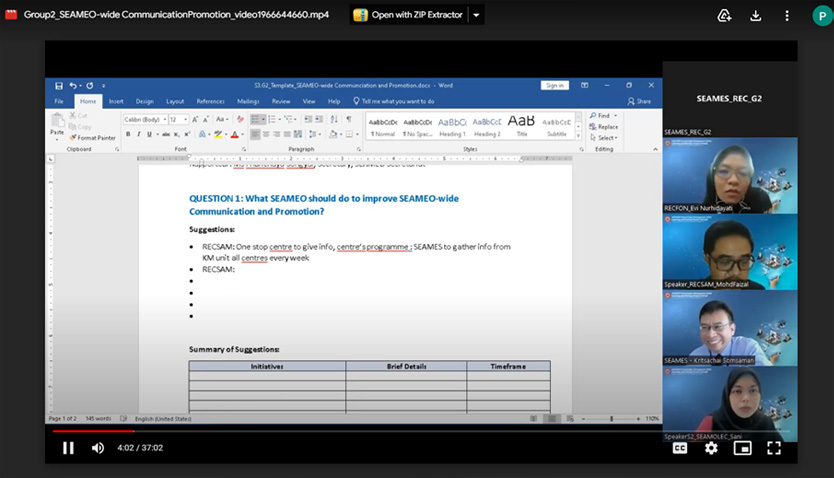
Task: Toggle Bold formatting
Action: [x=128, y=135]
